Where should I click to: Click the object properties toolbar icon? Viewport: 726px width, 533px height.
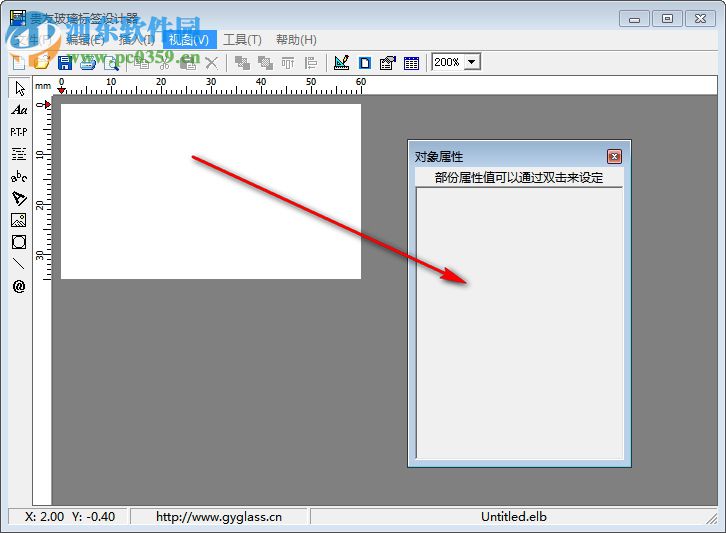click(388, 63)
